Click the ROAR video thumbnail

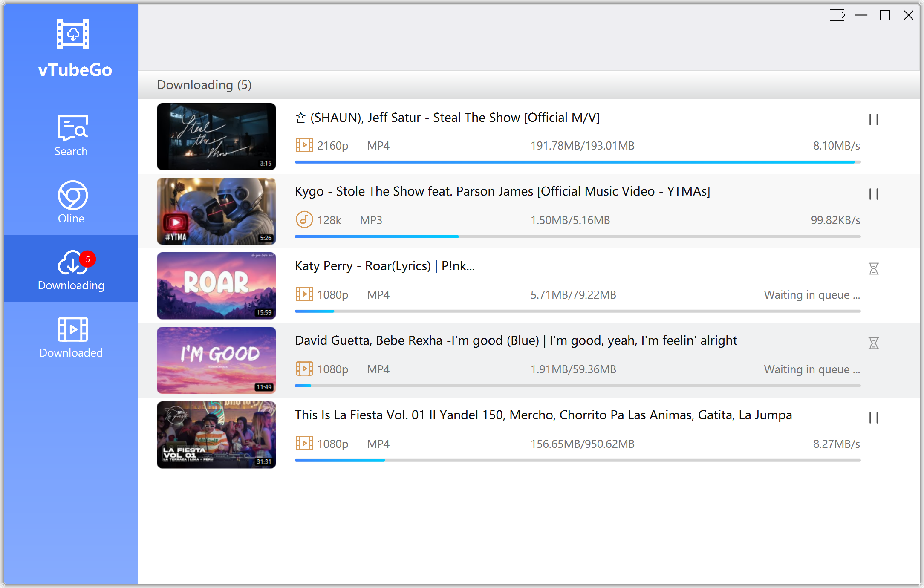click(217, 286)
